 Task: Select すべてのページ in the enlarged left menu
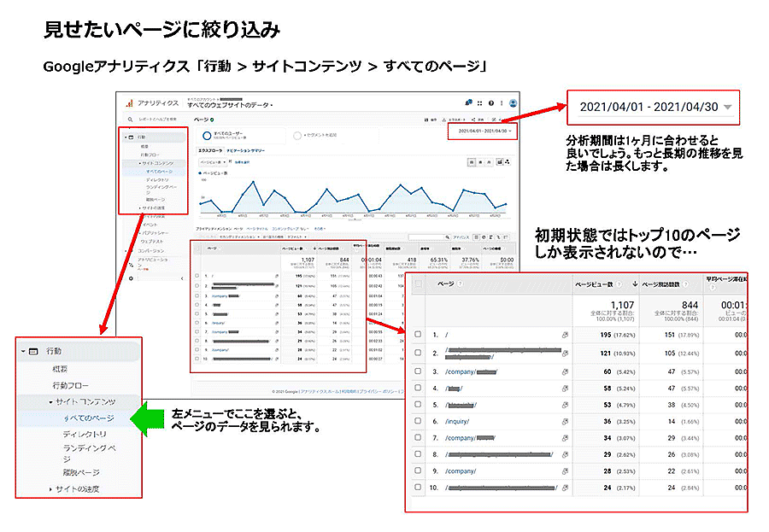[x=90, y=418]
